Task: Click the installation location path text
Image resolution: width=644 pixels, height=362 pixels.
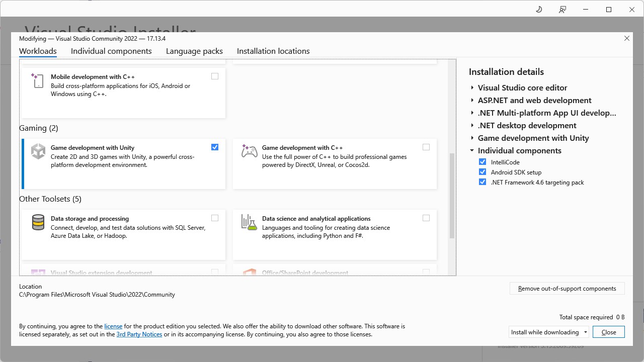Action: coord(97,295)
